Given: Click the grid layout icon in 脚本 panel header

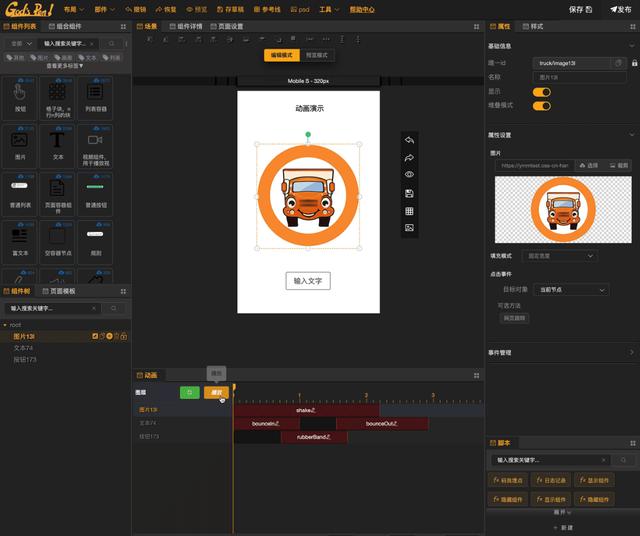Looking at the screenshot, I should 633,443.
